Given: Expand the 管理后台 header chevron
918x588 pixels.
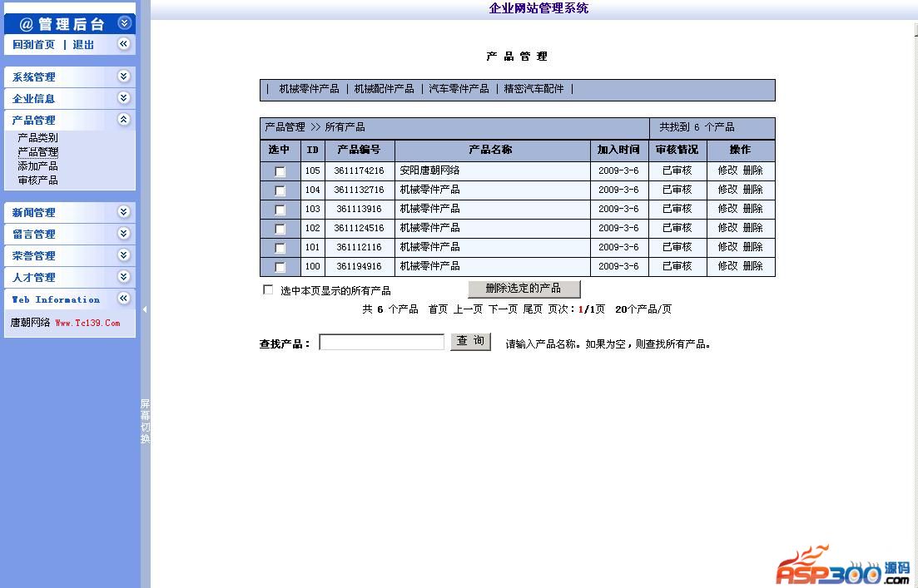Looking at the screenshot, I should coord(124,22).
